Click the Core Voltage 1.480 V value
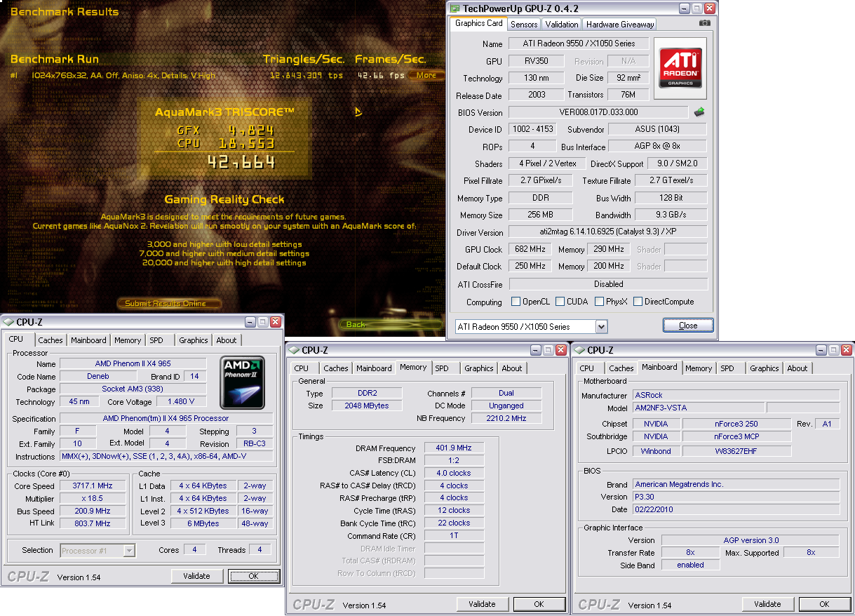855x616 pixels. click(182, 402)
